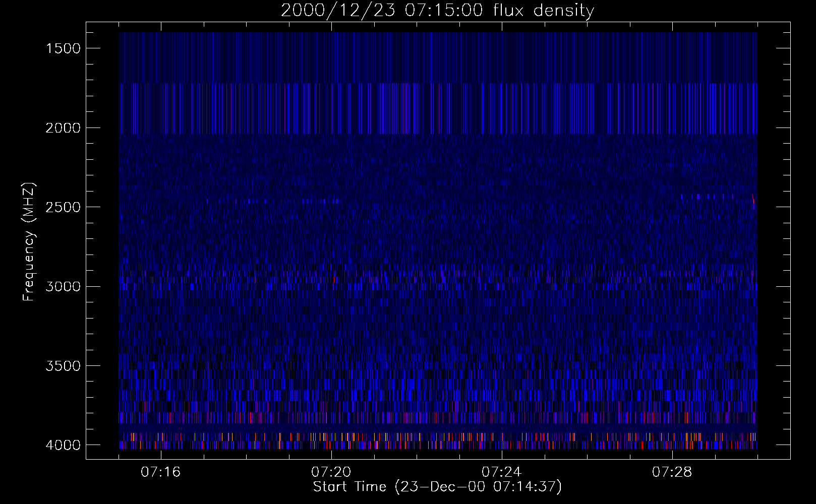Click the 'Start Time (23-Dec-00 07:14:37)' label

(x=437, y=487)
